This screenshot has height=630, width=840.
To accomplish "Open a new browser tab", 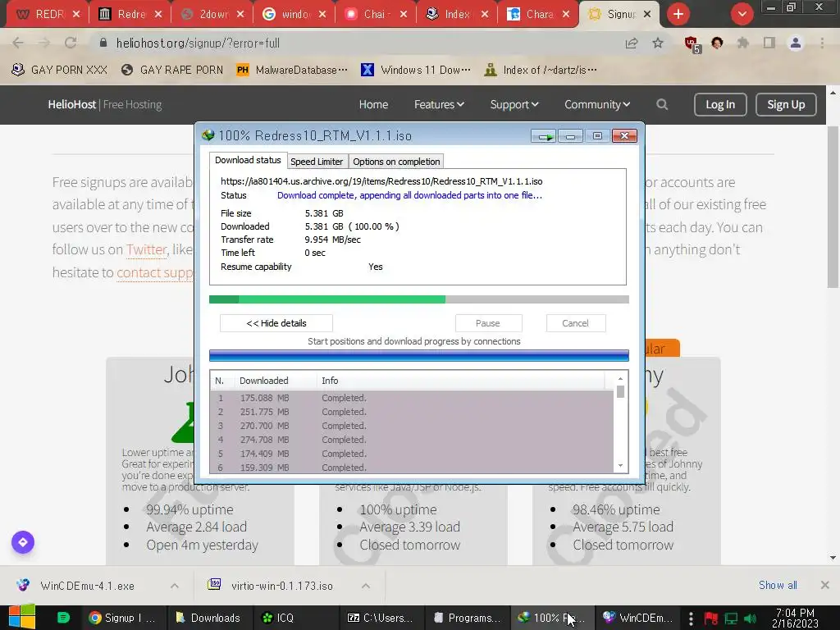I will 678,14.
